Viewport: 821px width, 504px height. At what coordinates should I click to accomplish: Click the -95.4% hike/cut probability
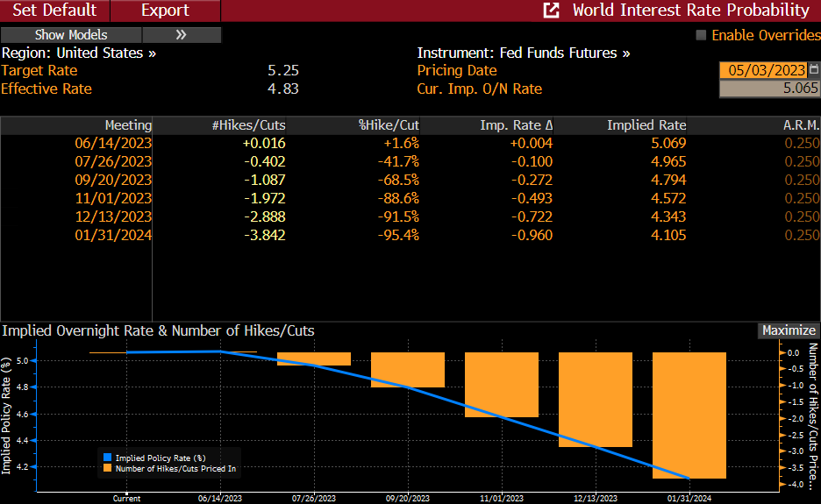coord(398,235)
